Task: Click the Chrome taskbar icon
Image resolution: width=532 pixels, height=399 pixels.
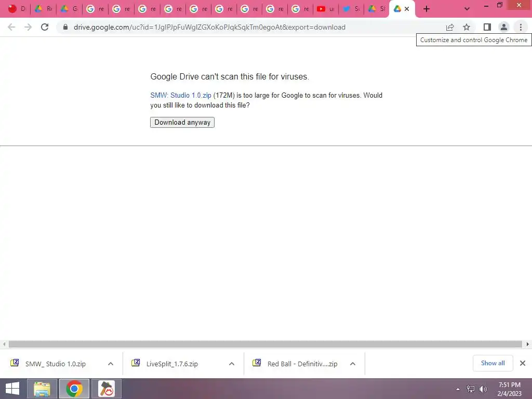Action: [x=74, y=389]
